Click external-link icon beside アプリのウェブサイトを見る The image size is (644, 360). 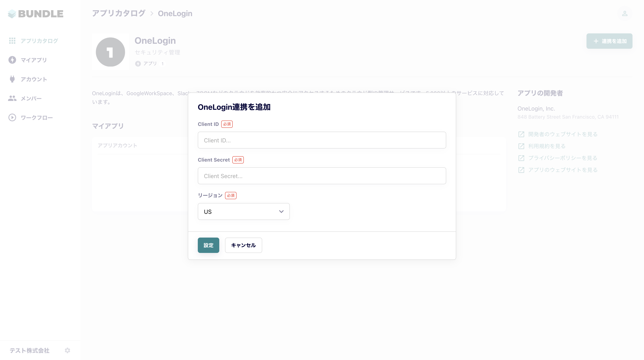pyautogui.click(x=521, y=170)
